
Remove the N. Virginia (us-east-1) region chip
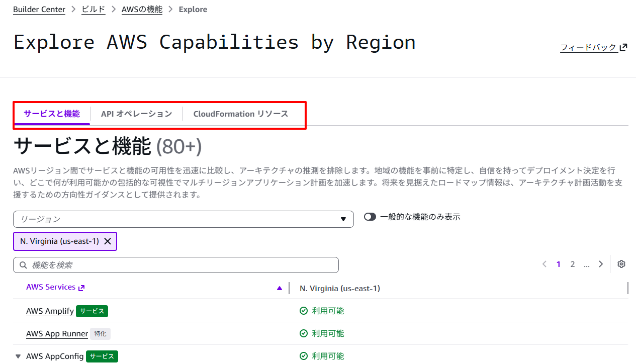107,241
